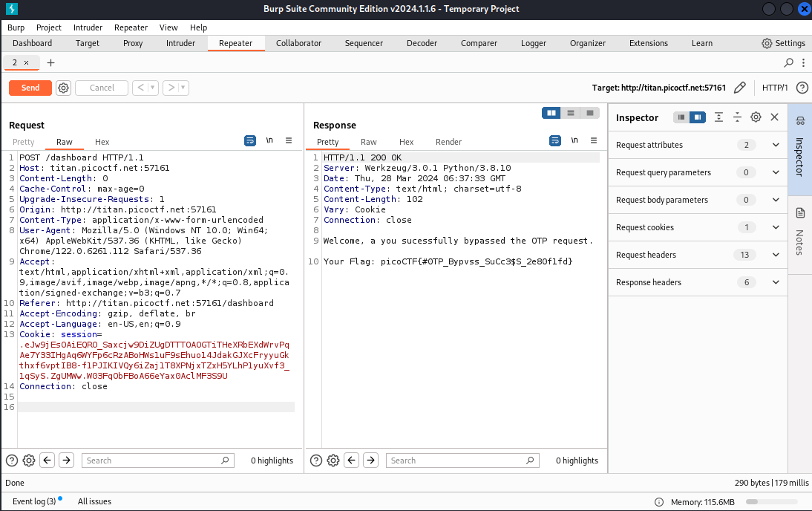Focus the Request search field
The height and width of the screenshot is (511, 812).
point(158,460)
